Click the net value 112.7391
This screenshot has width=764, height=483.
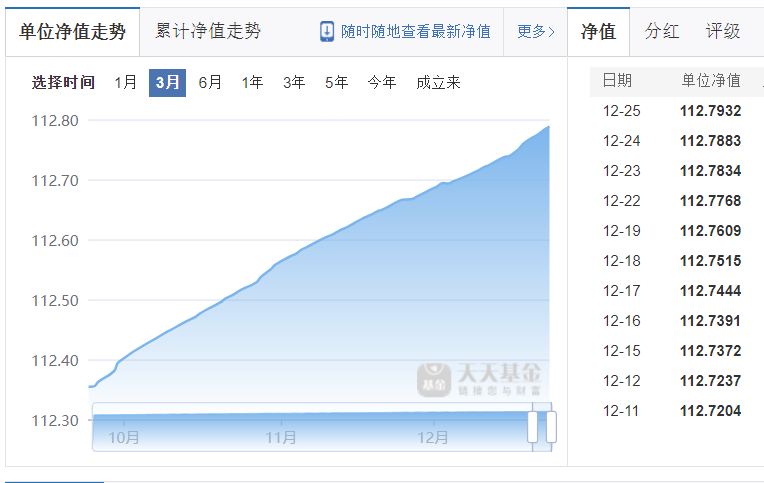[710, 321]
